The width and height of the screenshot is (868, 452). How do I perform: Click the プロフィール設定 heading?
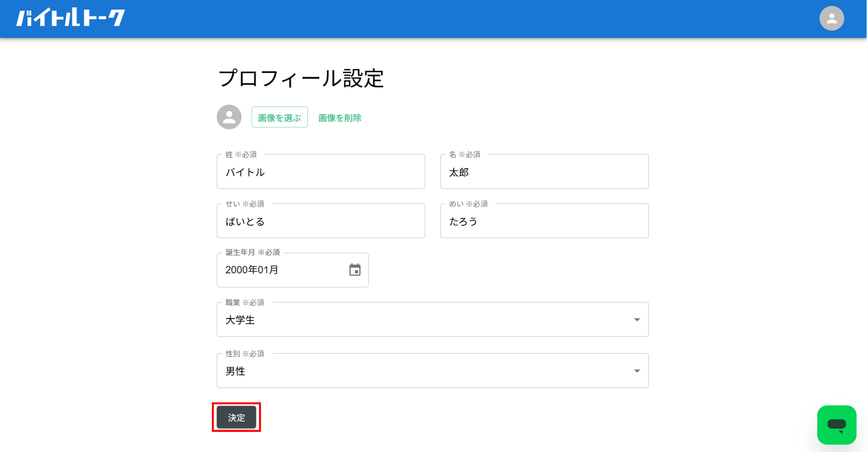click(301, 78)
